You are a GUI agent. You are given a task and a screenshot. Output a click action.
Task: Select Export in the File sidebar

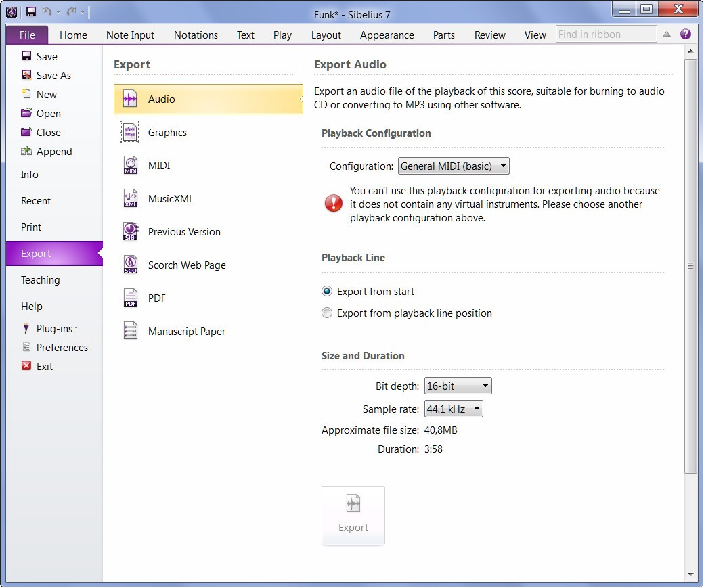[x=54, y=253]
